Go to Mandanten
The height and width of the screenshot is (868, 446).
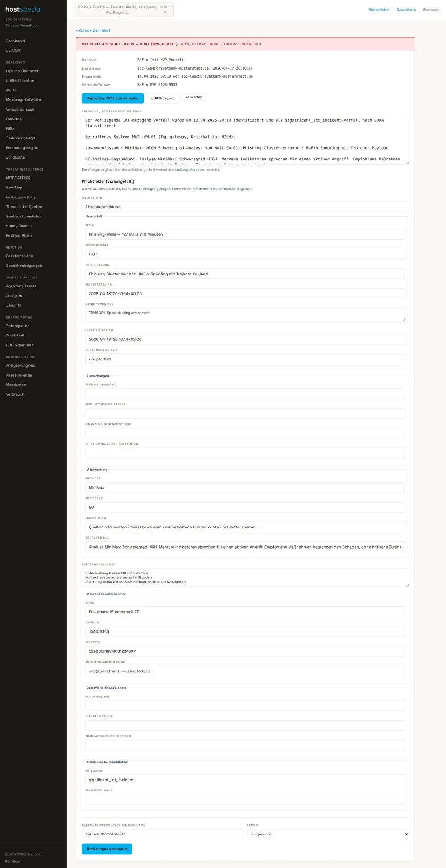click(16, 385)
